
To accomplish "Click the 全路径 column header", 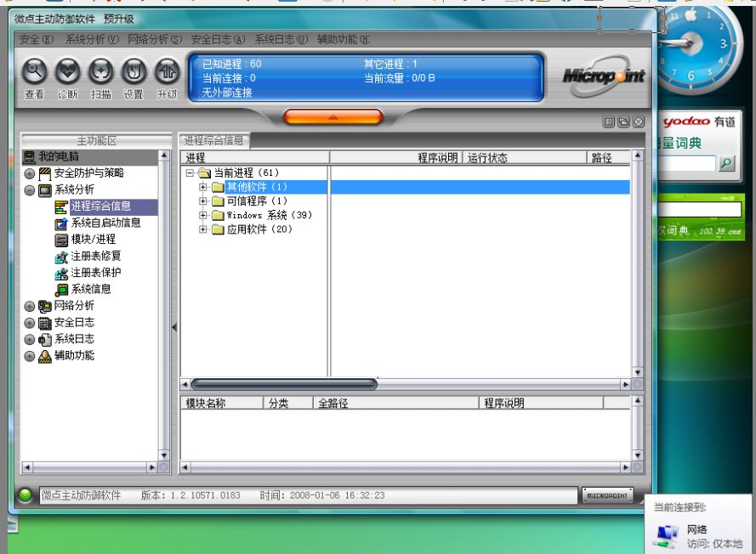I will coord(395,404).
